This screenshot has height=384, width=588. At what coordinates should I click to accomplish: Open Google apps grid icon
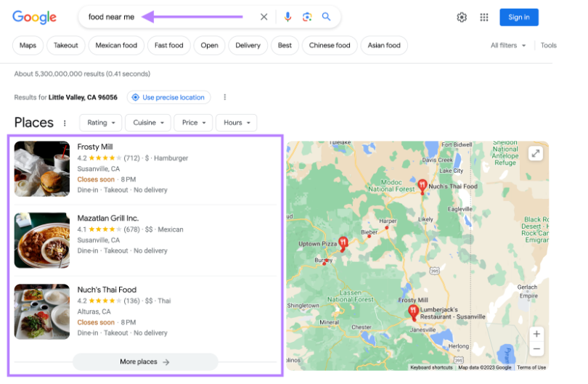pos(484,17)
